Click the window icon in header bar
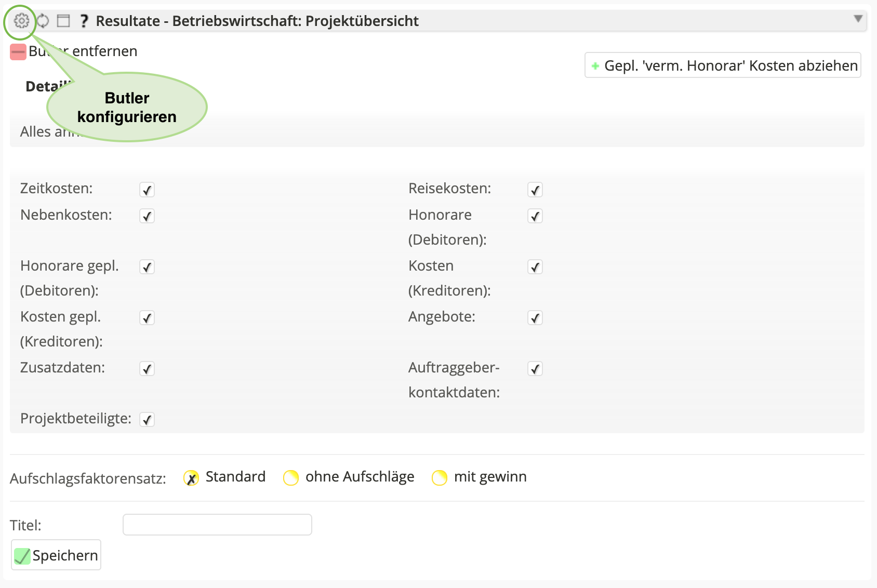Viewport: 877px width, 588px height. pyautogui.click(x=63, y=21)
